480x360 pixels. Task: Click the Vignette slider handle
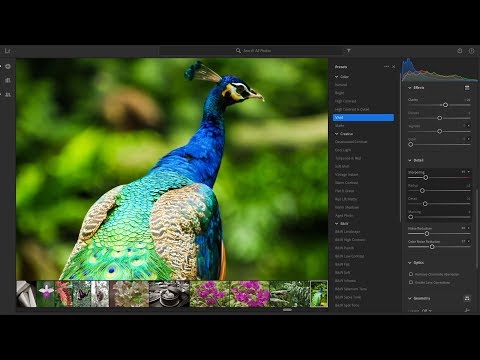[x=440, y=131]
